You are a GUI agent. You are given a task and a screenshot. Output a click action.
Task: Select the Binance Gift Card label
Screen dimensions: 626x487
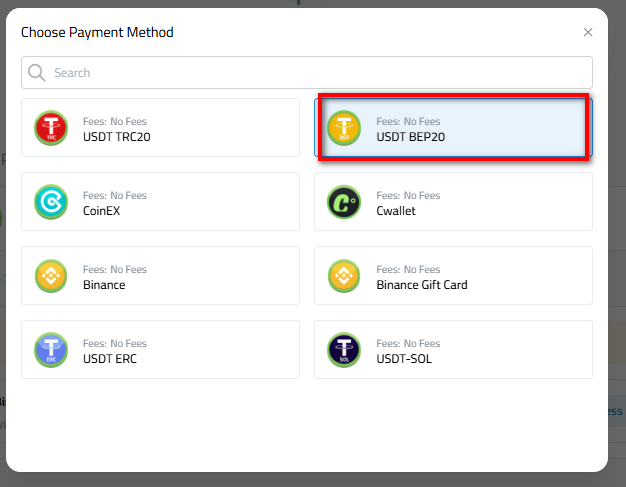[422, 285]
